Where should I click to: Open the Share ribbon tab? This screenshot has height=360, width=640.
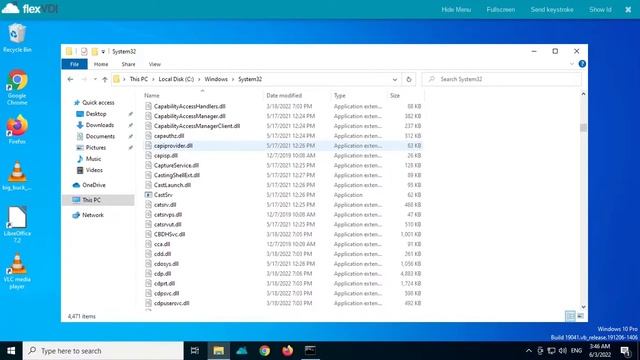point(128,64)
